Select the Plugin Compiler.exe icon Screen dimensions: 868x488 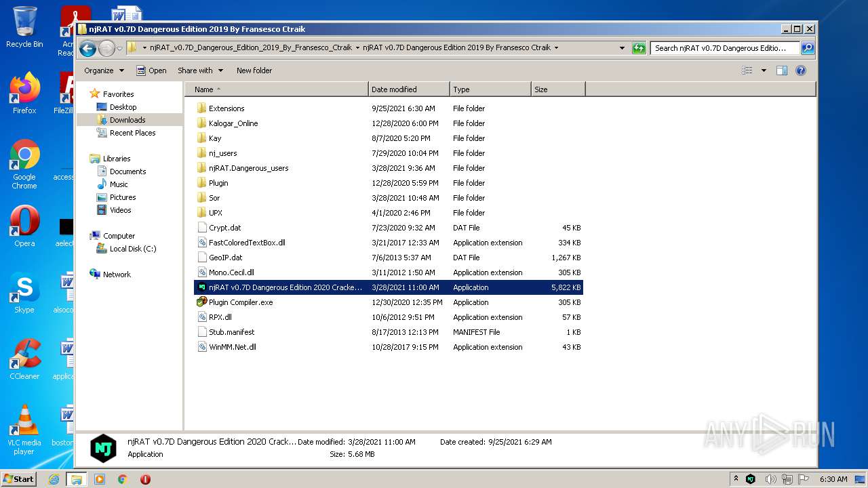(x=201, y=302)
